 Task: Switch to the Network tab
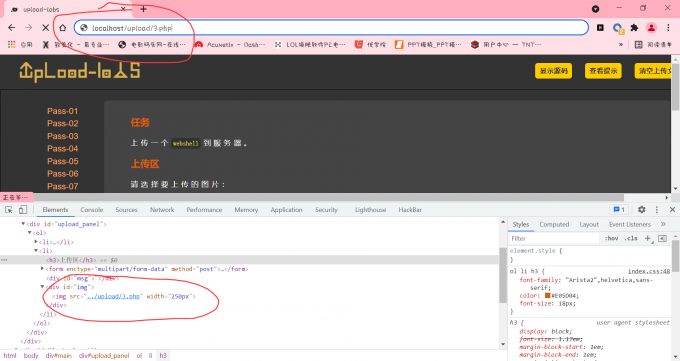(x=162, y=210)
